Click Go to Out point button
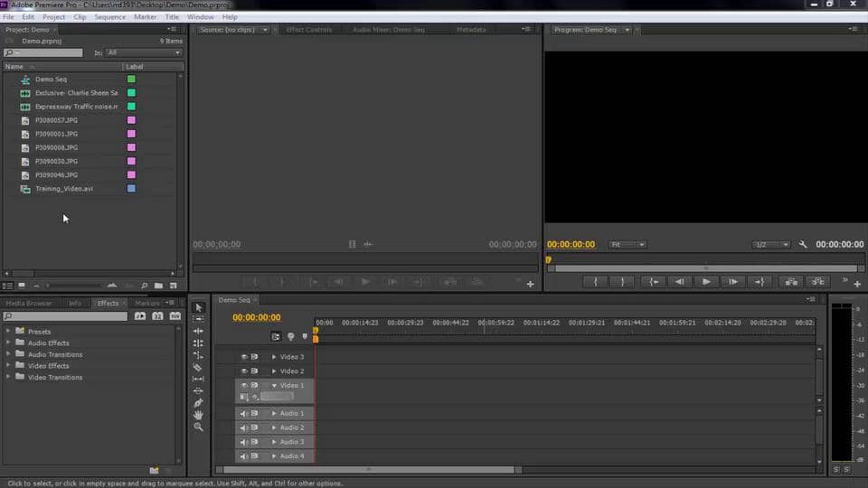 (759, 282)
